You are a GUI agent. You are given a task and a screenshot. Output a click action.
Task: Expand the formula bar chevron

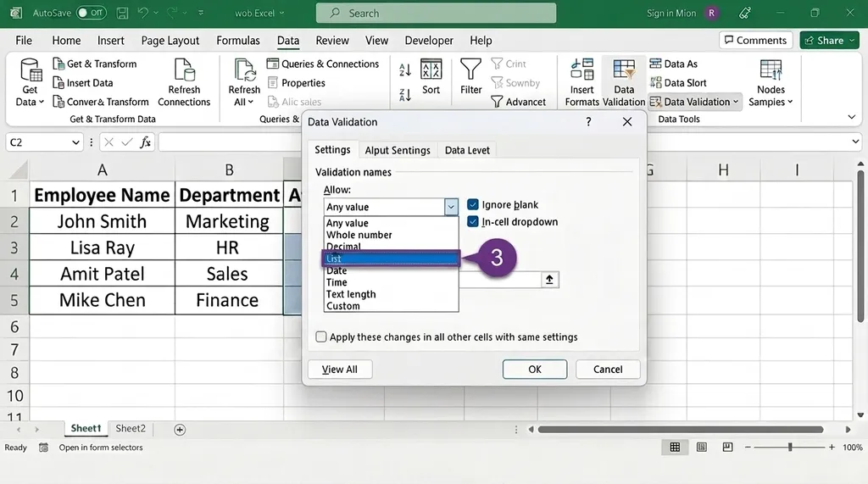tap(856, 142)
